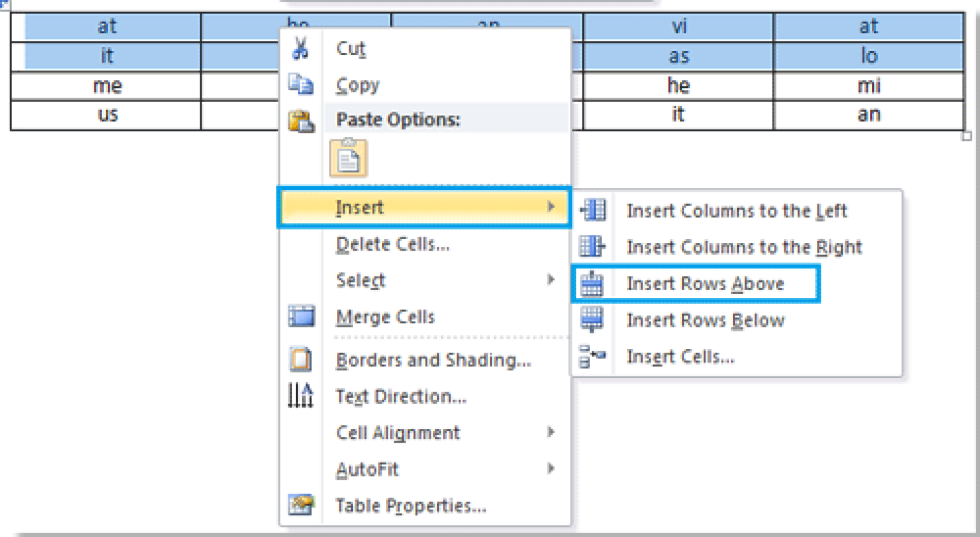Click the table cell containing 'me'

[x=107, y=85]
